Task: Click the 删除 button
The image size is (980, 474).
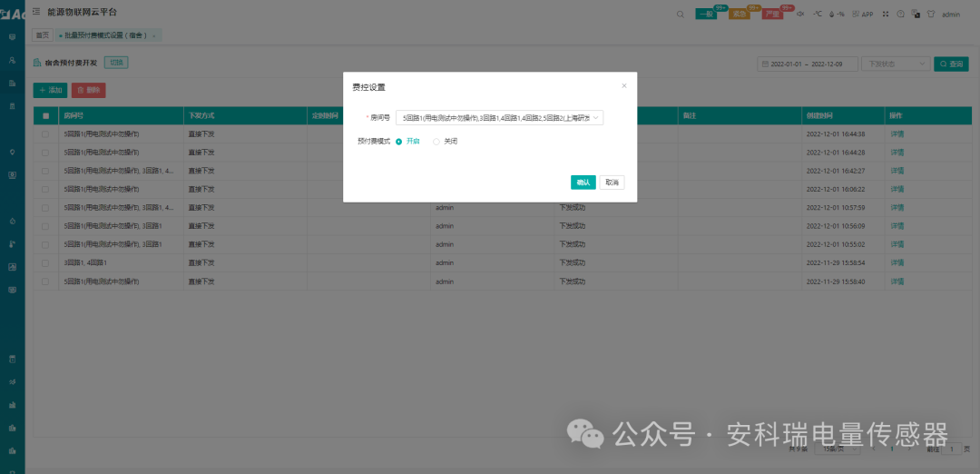Action: click(x=88, y=90)
